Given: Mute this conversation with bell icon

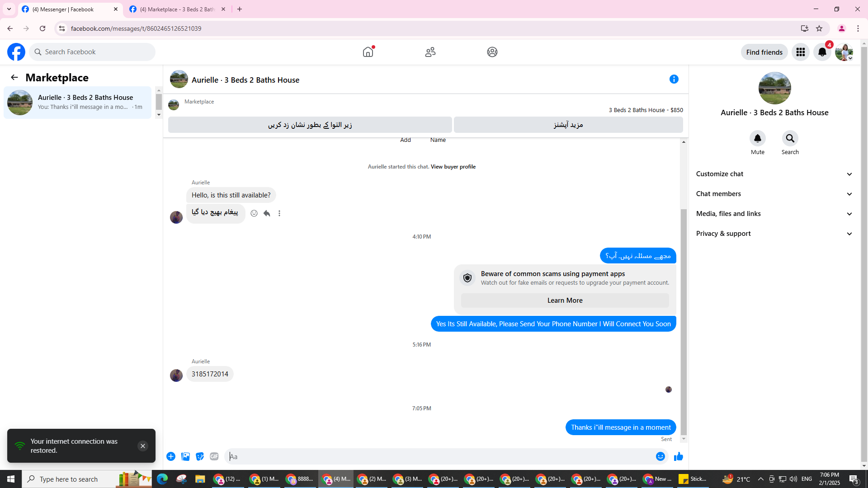Looking at the screenshot, I should (757, 139).
